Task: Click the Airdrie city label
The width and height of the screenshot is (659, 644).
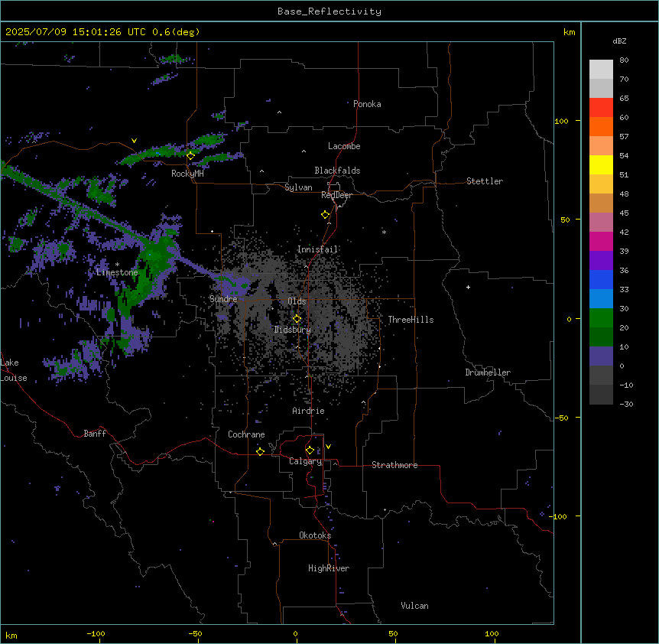Action: pos(309,411)
